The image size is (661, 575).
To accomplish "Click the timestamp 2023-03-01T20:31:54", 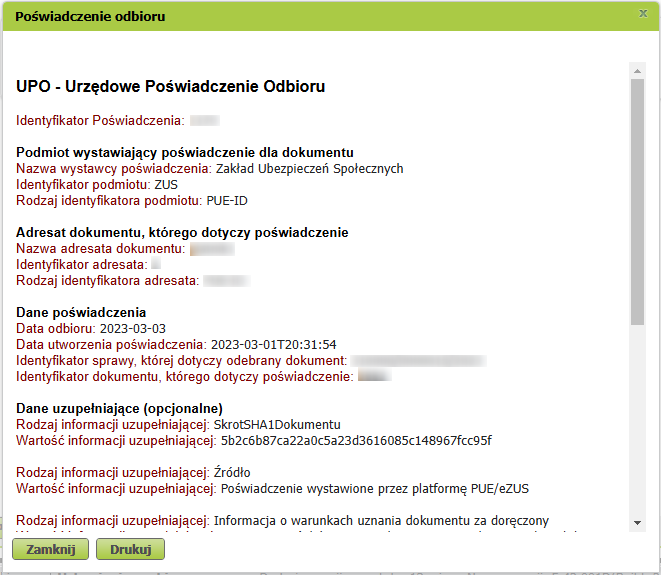I will pyautogui.click(x=274, y=345).
